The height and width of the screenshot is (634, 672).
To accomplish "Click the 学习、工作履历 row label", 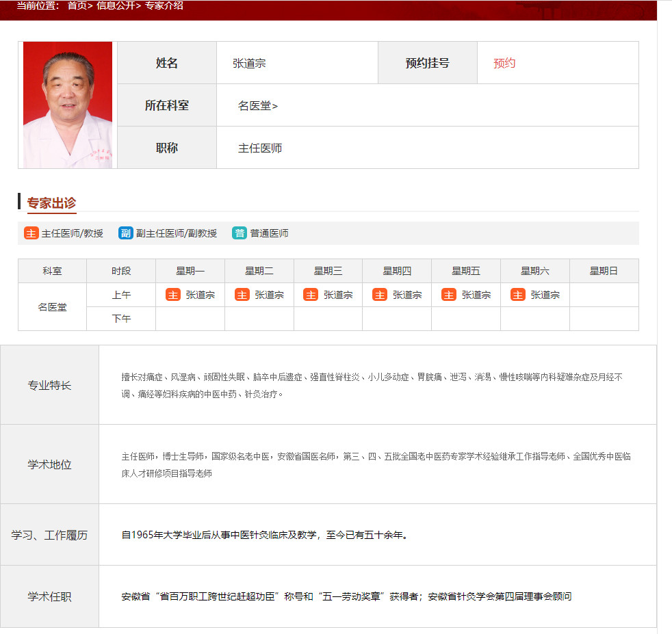I will point(50,535).
